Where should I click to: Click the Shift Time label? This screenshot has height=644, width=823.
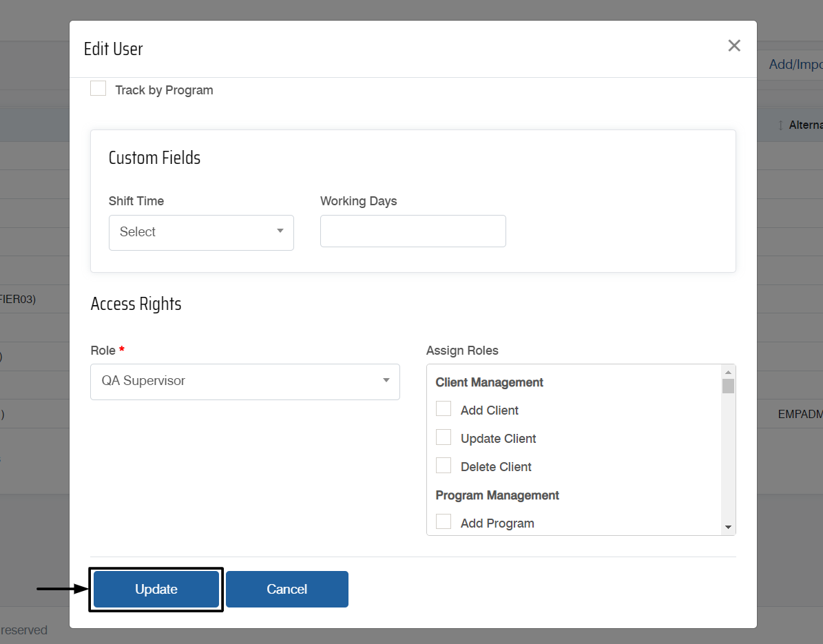136,201
